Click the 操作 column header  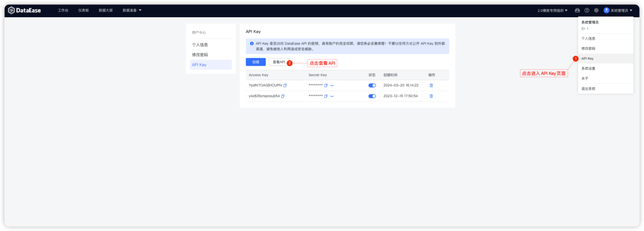(x=432, y=75)
